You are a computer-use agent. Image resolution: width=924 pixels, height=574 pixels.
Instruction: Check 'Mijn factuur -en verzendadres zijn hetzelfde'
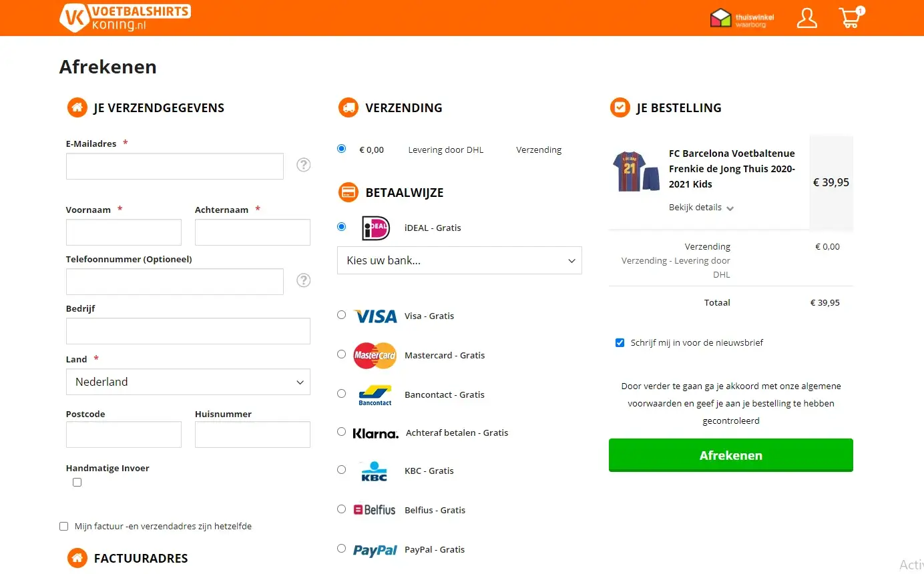tap(63, 526)
